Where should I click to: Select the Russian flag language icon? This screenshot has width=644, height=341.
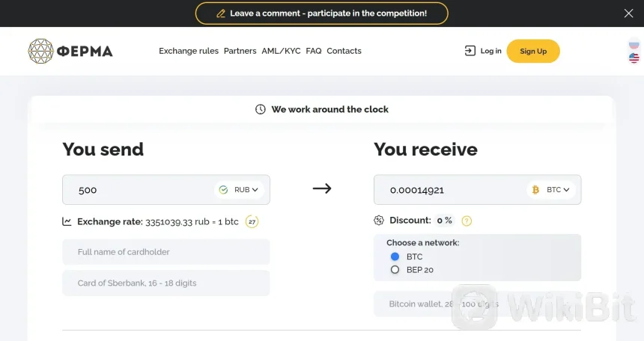point(634,44)
